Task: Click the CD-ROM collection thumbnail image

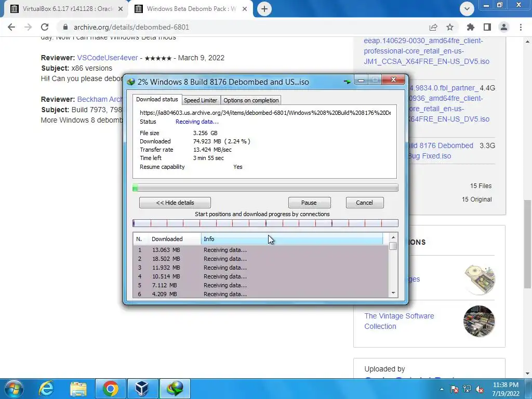Action: 480,279
